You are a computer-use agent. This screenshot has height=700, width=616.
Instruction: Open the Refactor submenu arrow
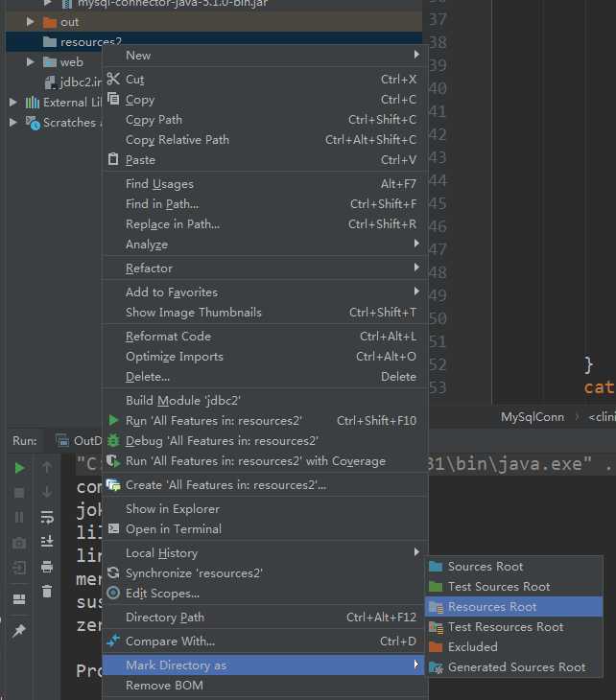[416, 268]
